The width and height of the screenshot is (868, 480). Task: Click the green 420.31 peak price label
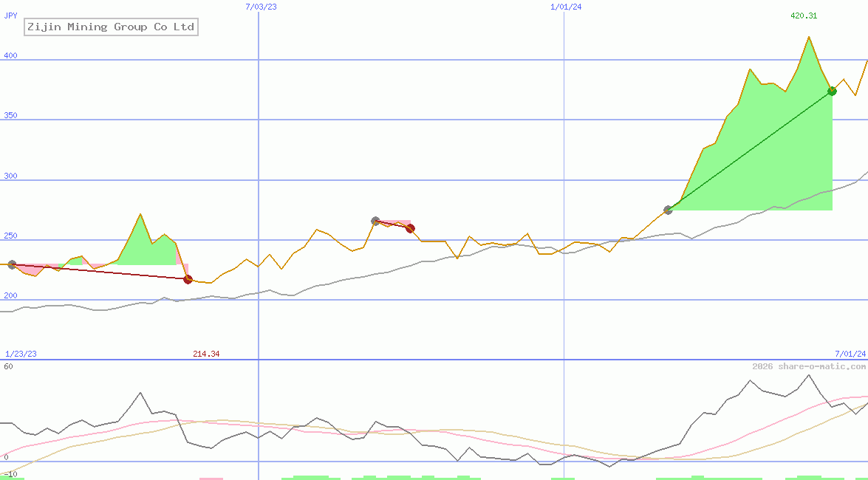(x=804, y=16)
